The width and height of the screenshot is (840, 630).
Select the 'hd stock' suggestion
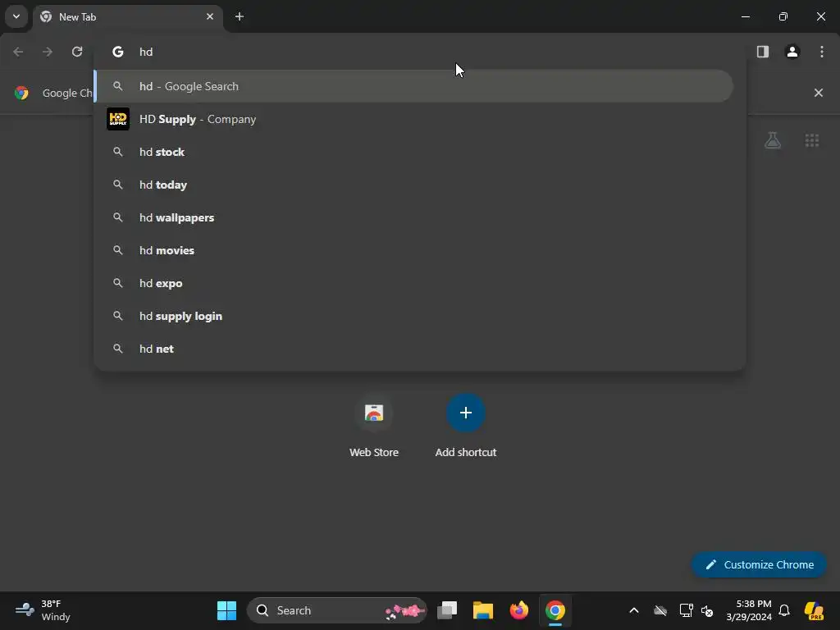(413, 152)
